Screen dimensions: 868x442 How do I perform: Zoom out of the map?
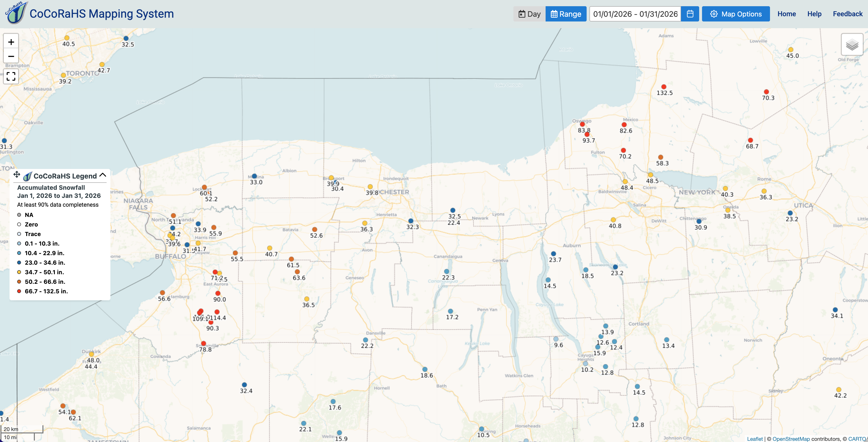(x=11, y=56)
